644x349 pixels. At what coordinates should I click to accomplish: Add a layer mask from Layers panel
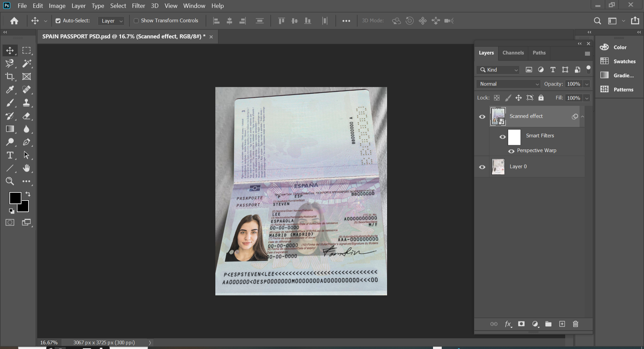click(x=521, y=324)
